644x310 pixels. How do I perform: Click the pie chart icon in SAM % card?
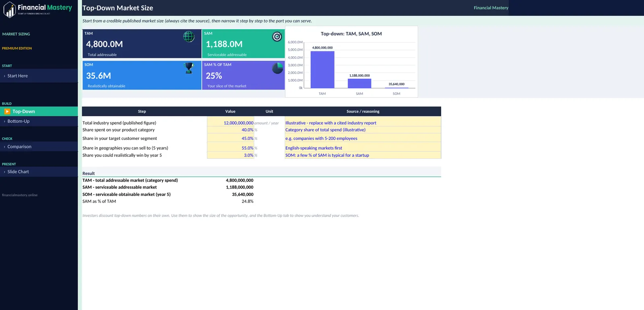(277, 68)
